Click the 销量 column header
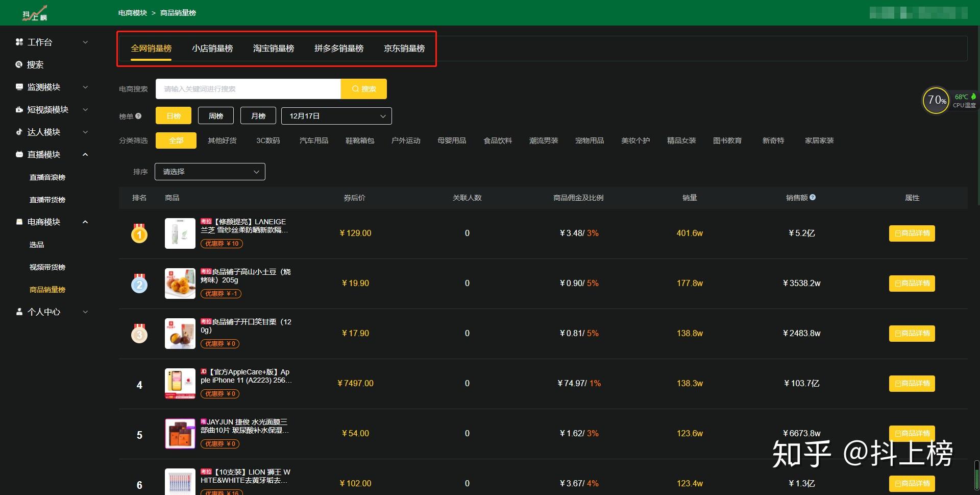Screen dimensions: 980x495 pos(690,198)
